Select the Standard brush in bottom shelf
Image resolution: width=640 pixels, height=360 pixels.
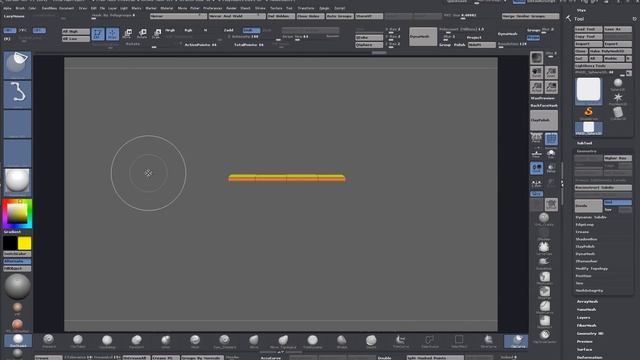(x=49, y=341)
